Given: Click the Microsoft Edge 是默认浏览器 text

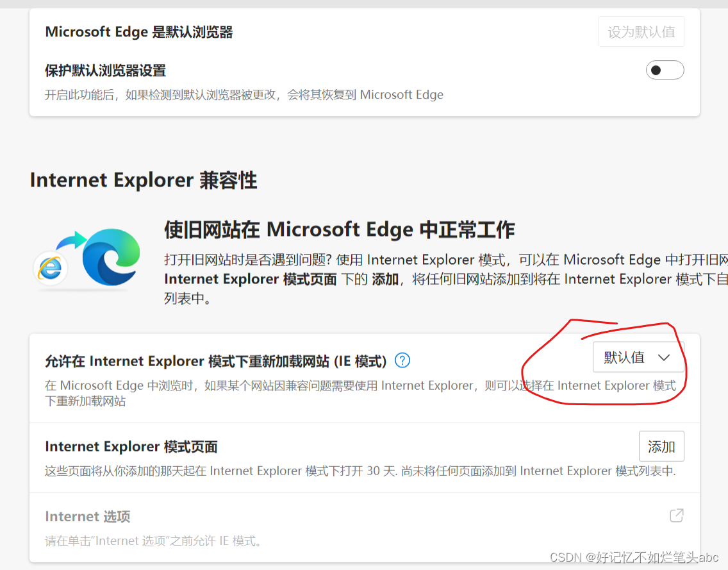Looking at the screenshot, I should pyautogui.click(x=139, y=32).
